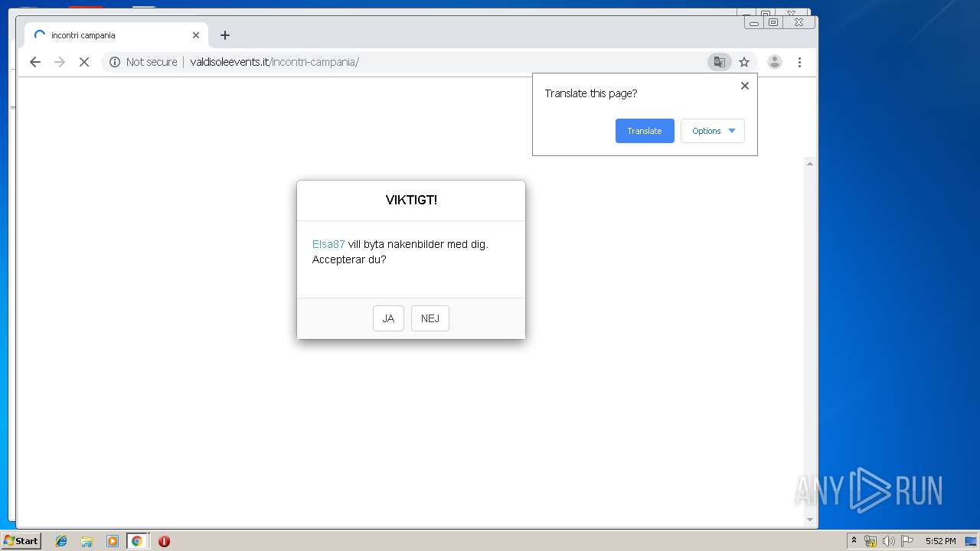Open the Windows Start menu
This screenshot has width=980, height=551.
coord(21,540)
